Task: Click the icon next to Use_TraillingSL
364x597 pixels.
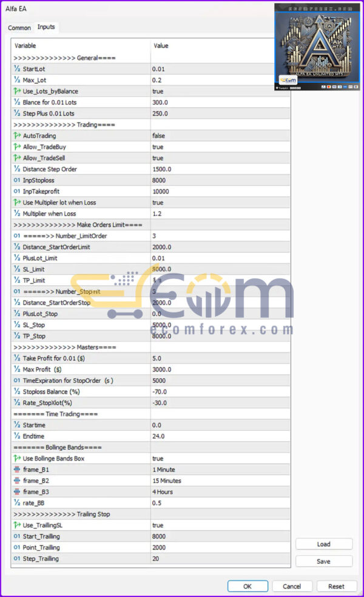Action: click(x=17, y=525)
